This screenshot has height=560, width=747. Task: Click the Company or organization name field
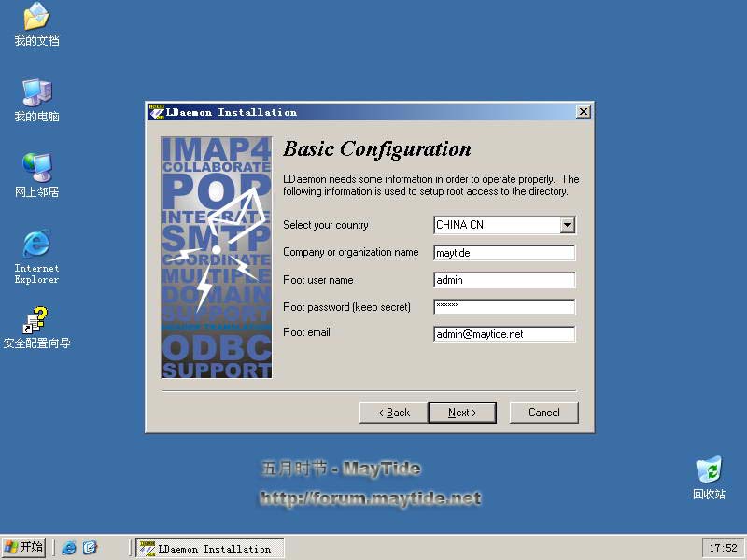click(x=504, y=253)
